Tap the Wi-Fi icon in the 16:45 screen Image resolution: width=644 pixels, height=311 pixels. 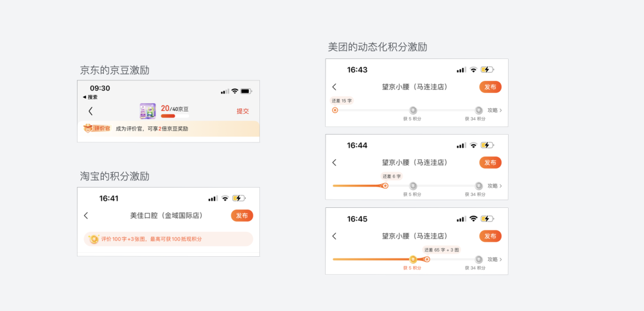coord(473,219)
